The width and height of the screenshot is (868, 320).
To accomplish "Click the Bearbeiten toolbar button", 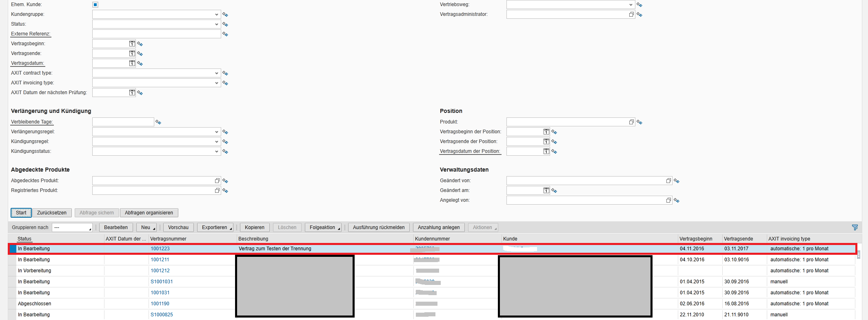I will click(x=116, y=227).
